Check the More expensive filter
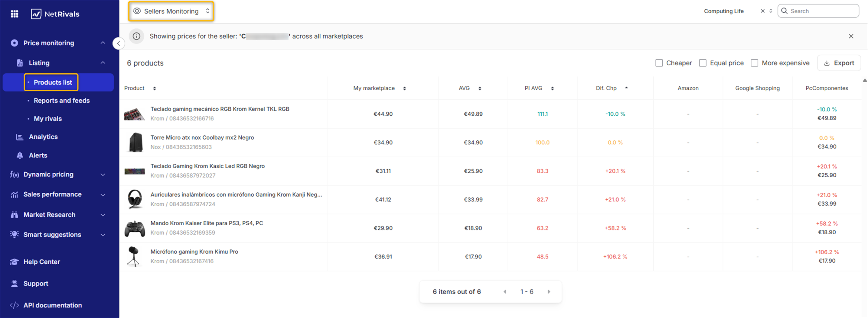 [755, 63]
